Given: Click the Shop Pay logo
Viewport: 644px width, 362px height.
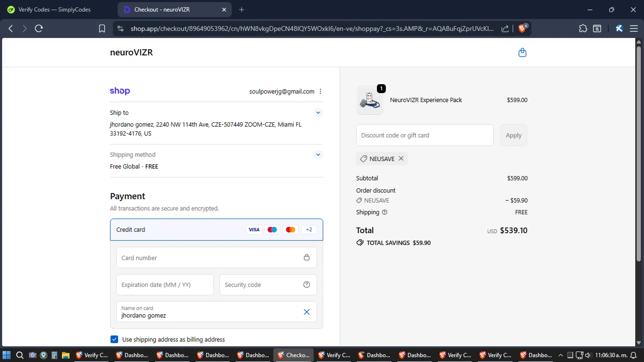Looking at the screenshot, I should click(120, 91).
